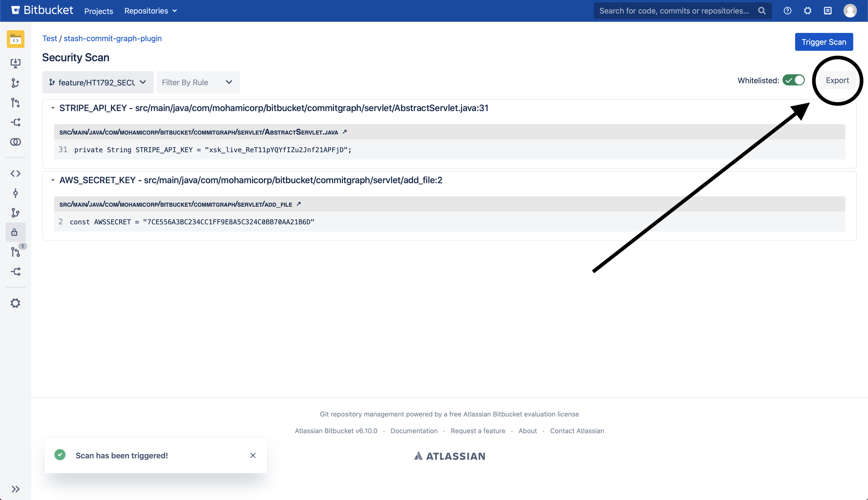Collapse the STRIPE_API_KEY finding section
The height and width of the screenshot is (500, 868).
pyautogui.click(x=53, y=108)
